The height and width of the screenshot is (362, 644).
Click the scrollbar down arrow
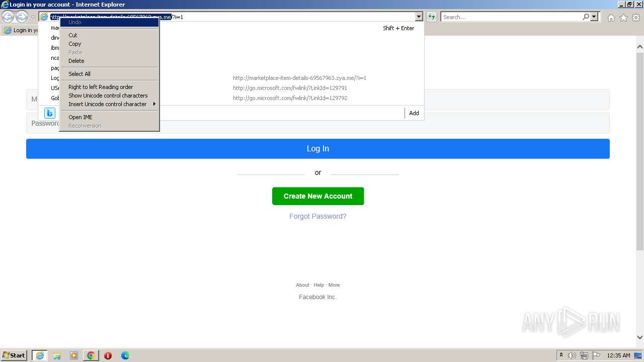[639, 337]
